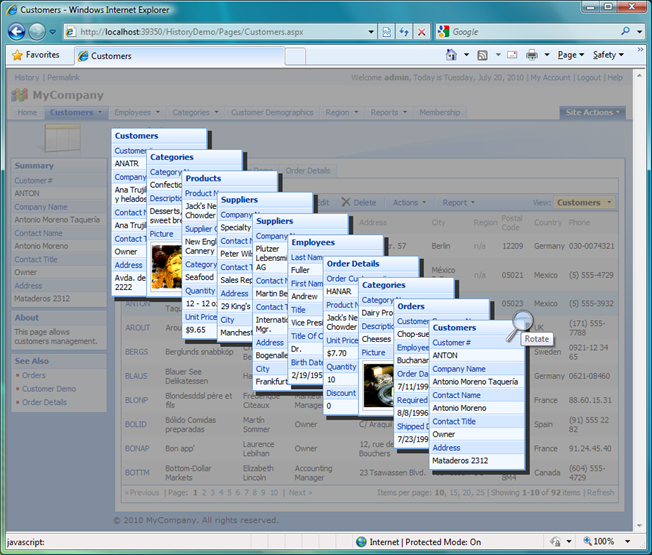Click the browser Forward button
Screen dimensions: 652x555
click(37, 32)
